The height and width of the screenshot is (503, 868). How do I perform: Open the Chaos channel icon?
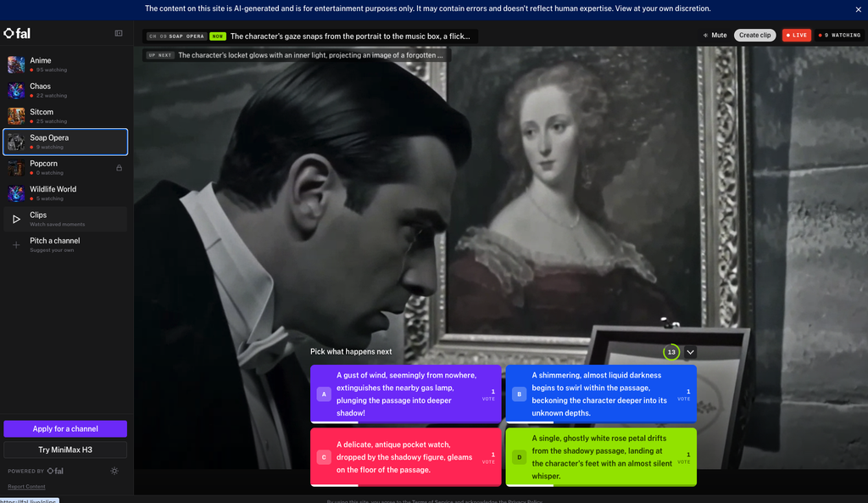click(x=16, y=90)
